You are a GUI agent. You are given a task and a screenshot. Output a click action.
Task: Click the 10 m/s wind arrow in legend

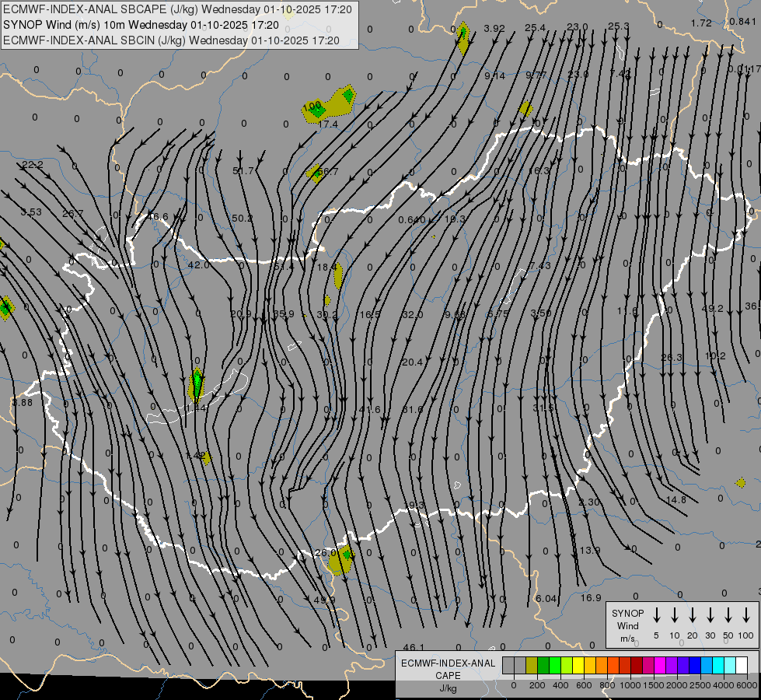(x=675, y=614)
